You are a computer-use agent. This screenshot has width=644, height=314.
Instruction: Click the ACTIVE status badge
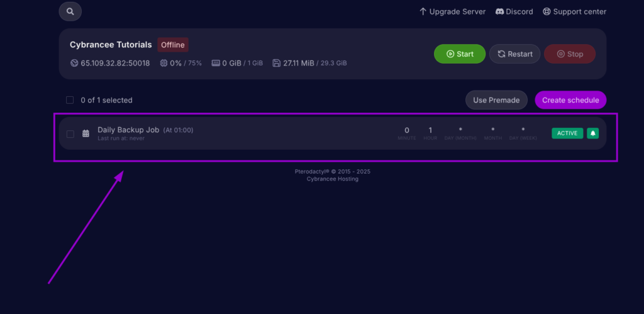click(567, 133)
